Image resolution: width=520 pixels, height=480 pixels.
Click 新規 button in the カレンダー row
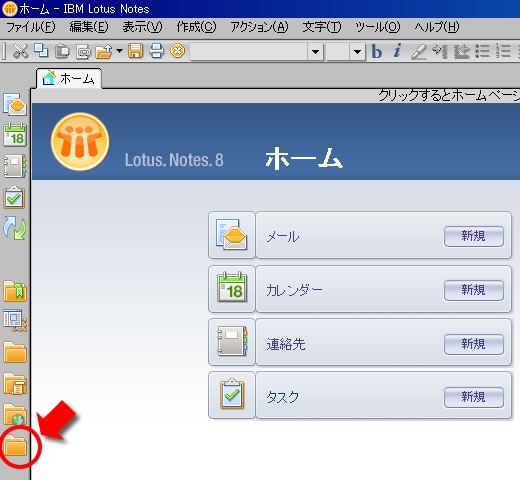474,290
